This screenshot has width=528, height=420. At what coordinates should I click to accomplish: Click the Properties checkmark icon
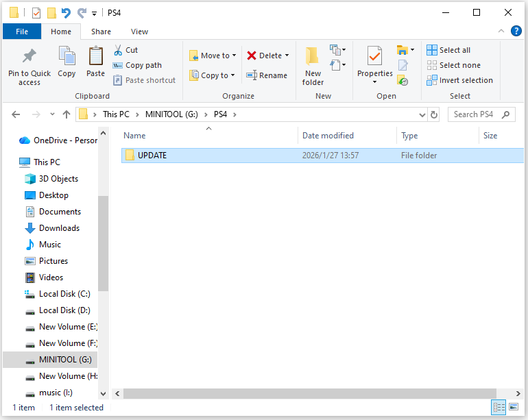(x=374, y=56)
